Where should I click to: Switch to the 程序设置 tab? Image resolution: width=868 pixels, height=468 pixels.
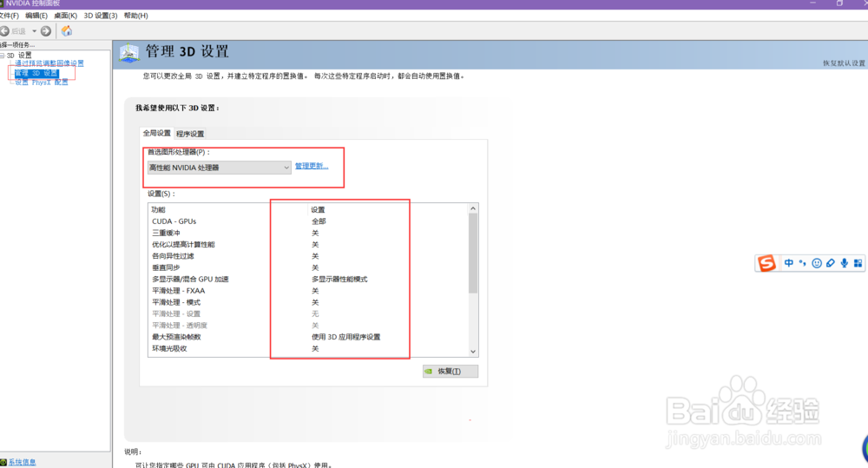[x=190, y=134]
